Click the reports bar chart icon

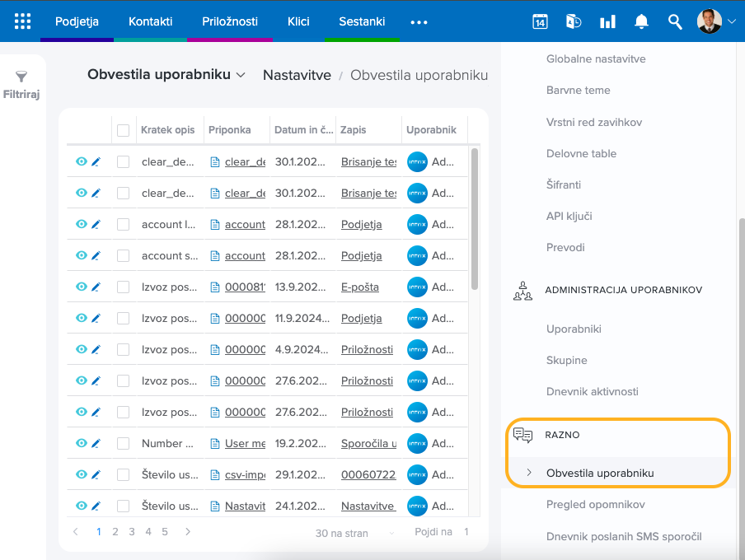[607, 22]
